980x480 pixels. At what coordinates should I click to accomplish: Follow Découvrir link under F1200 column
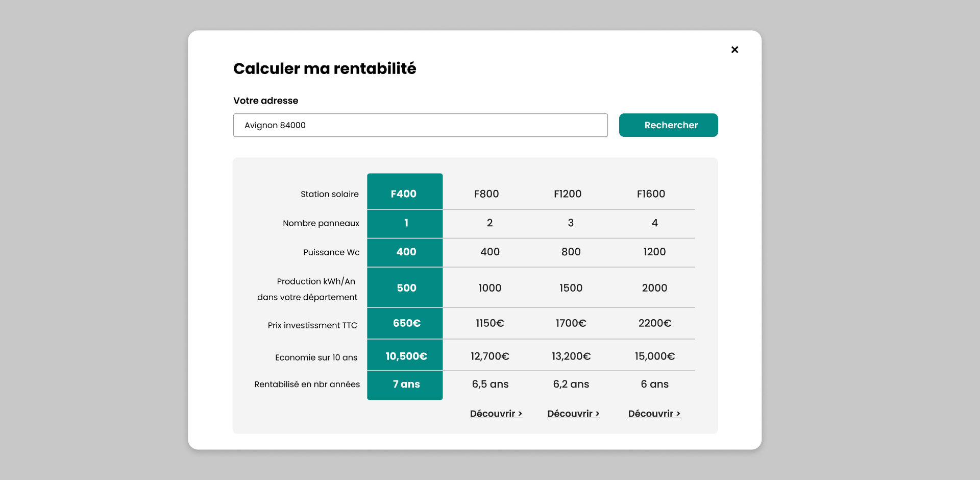(573, 414)
